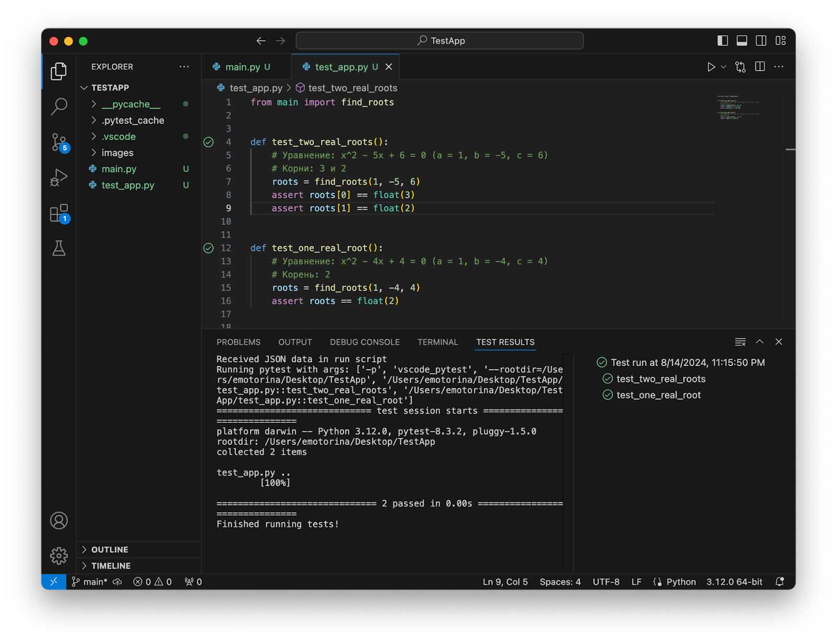Screen dimensions: 837x644
Task: Customize layout icon in title bar
Action: [781, 41]
